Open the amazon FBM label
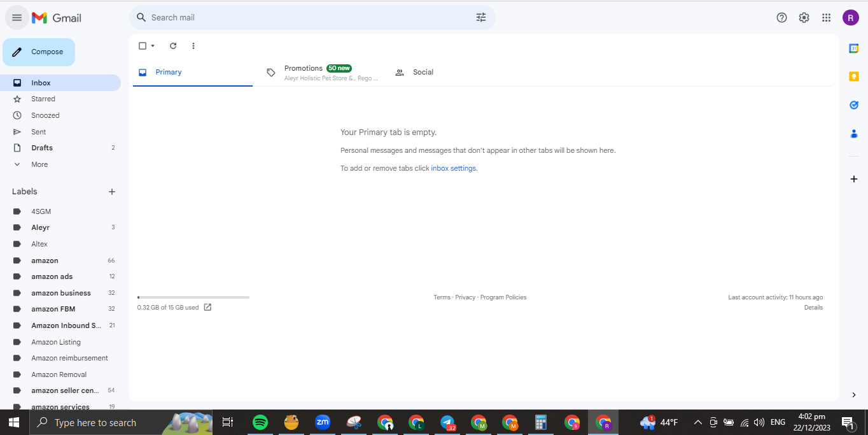 (x=60, y=309)
